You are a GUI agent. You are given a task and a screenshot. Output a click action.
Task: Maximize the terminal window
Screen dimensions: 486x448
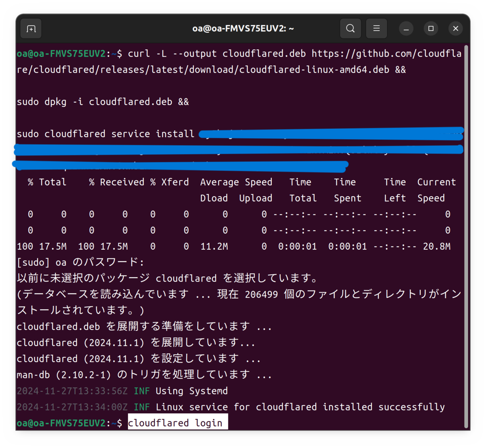[431, 29]
